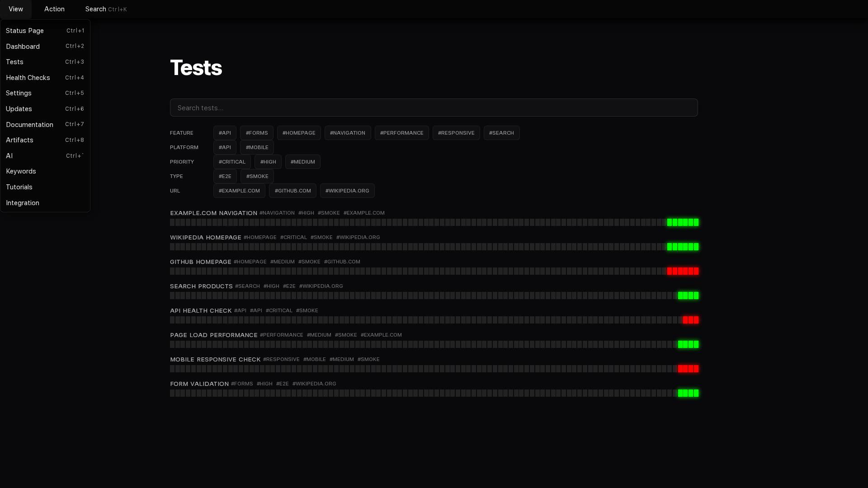Open Settings via the View menu
Image resolution: width=868 pixels, height=488 pixels.
click(19, 93)
